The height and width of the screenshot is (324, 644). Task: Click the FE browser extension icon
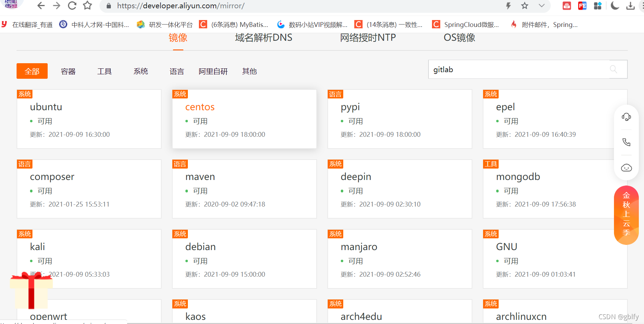[x=582, y=6]
